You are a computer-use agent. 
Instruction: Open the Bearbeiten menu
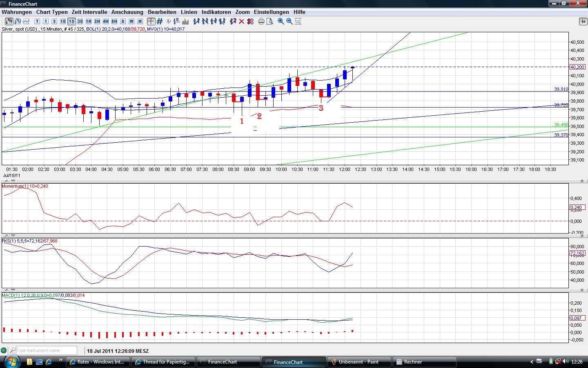162,12
